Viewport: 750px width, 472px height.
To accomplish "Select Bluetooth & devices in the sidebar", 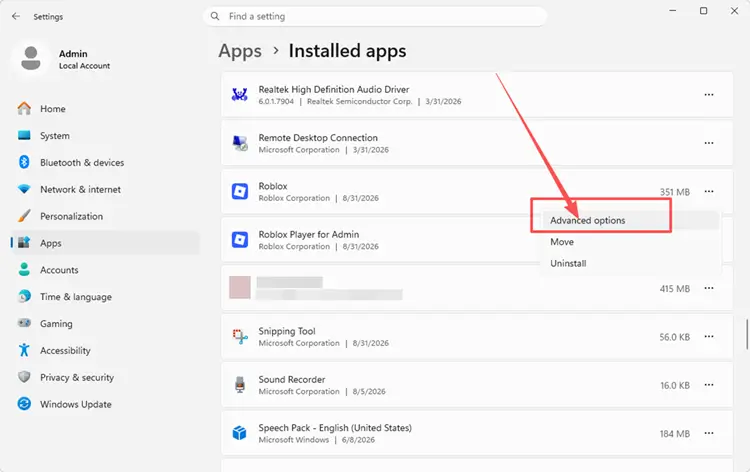I will click(x=104, y=162).
